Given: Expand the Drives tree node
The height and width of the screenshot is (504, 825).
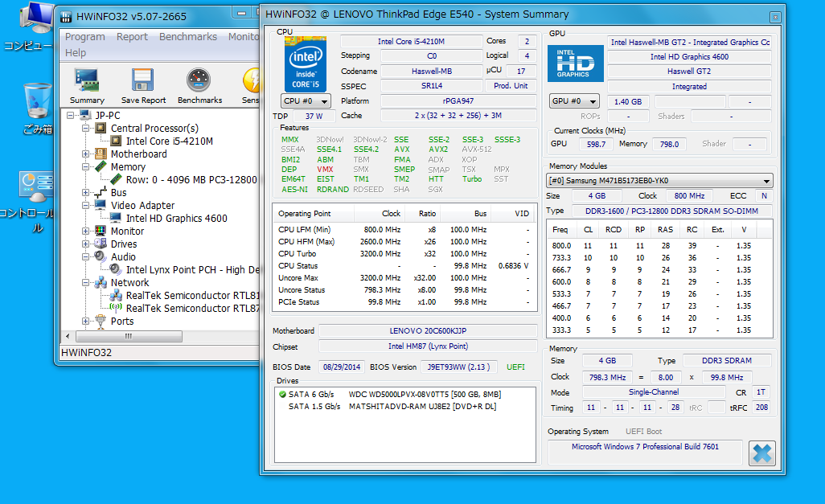Looking at the screenshot, I should click(87, 244).
